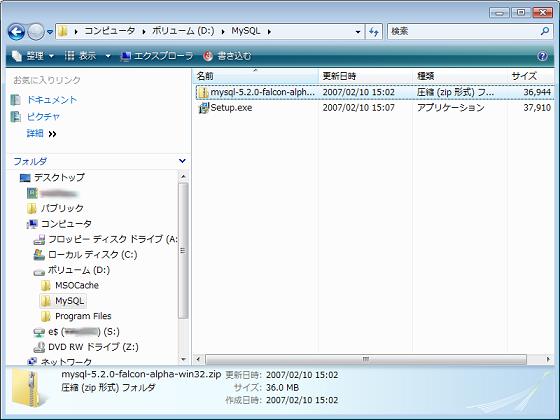Sort by 種類 column header
560x420 pixels.
[459, 76]
